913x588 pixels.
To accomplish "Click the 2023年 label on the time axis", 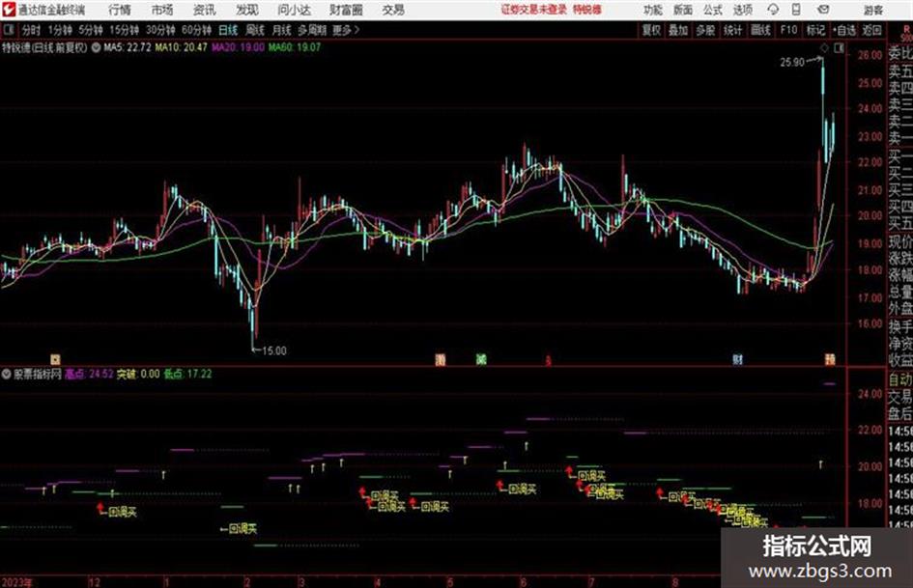I will pos(17,582).
